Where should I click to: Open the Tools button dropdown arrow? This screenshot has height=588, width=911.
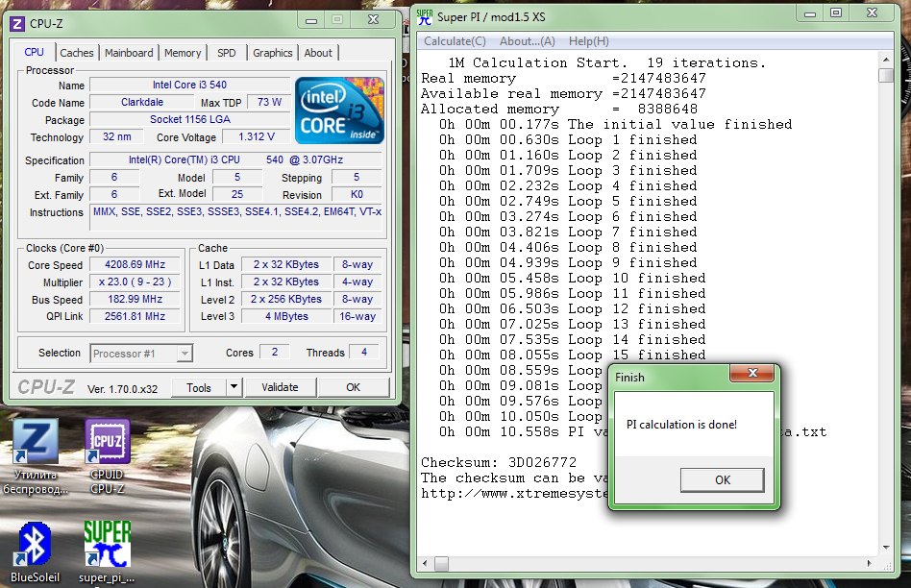click(x=234, y=387)
